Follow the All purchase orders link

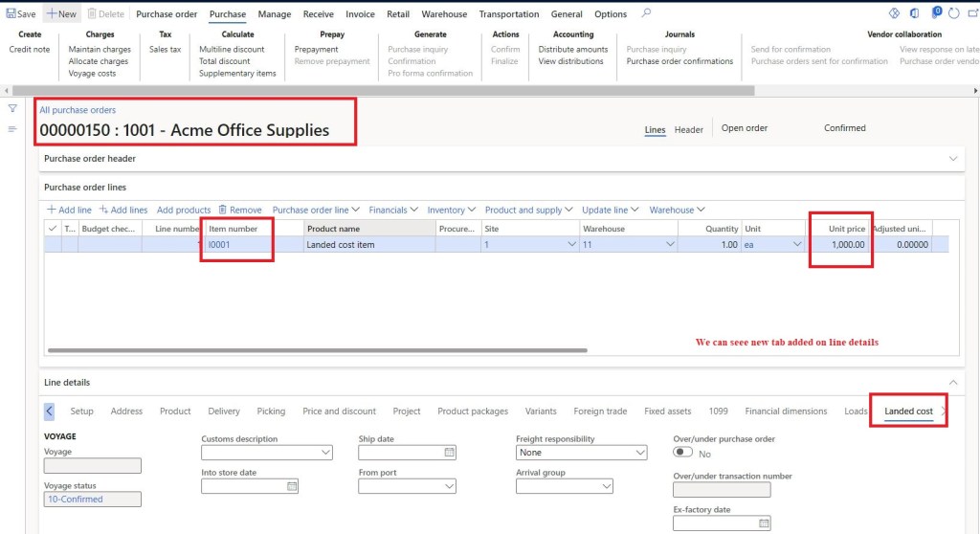click(78, 110)
